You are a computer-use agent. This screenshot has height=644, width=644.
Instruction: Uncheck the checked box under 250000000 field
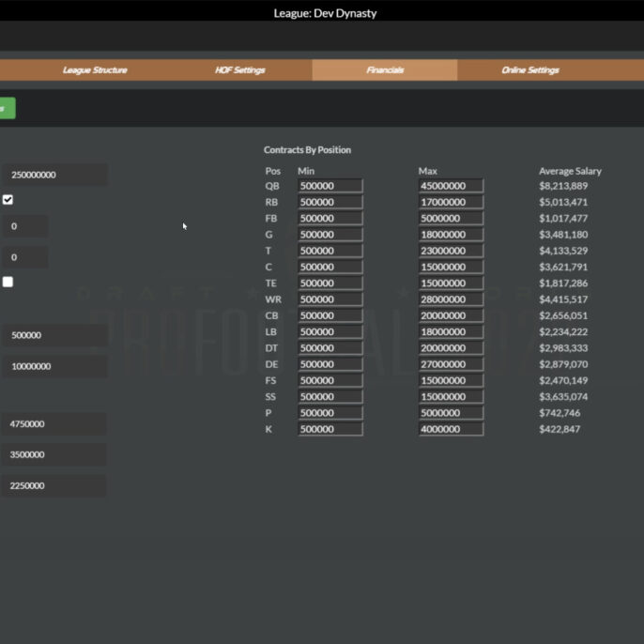point(8,200)
